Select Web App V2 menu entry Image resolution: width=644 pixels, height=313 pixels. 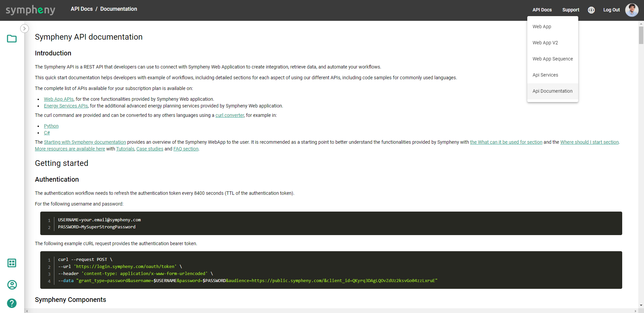tap(545, 43)
